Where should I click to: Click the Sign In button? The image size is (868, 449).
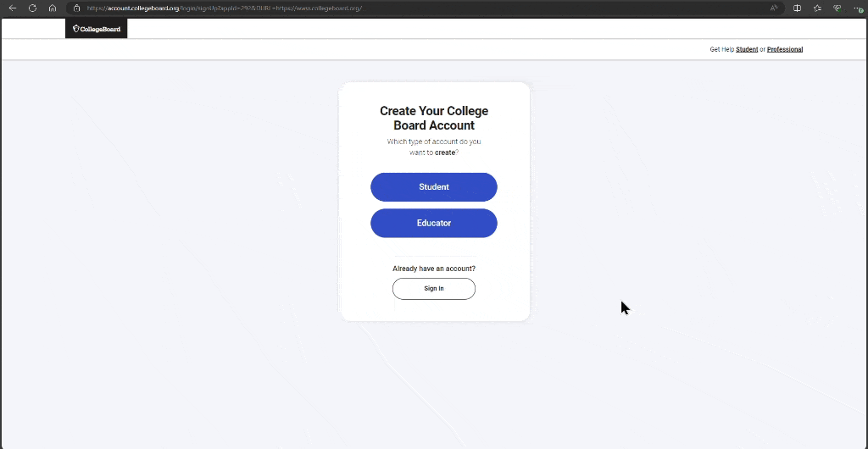coord(434,289)
